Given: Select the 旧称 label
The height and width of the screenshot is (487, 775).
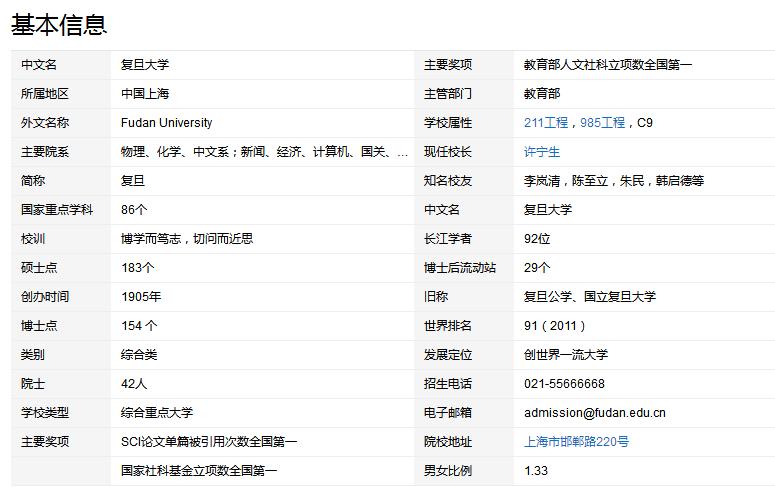Looking at the screenshot, I should (436, 297).
